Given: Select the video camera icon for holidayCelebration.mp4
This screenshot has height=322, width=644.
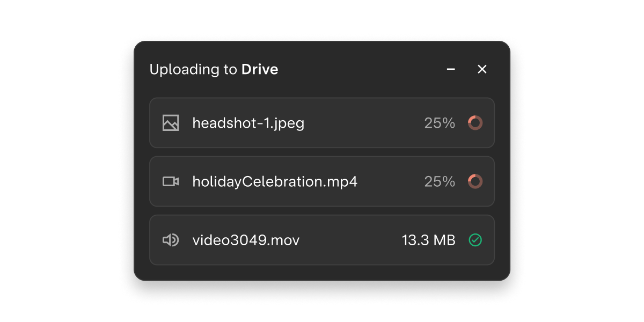Looking at the screenshot, I should [171, 181].
